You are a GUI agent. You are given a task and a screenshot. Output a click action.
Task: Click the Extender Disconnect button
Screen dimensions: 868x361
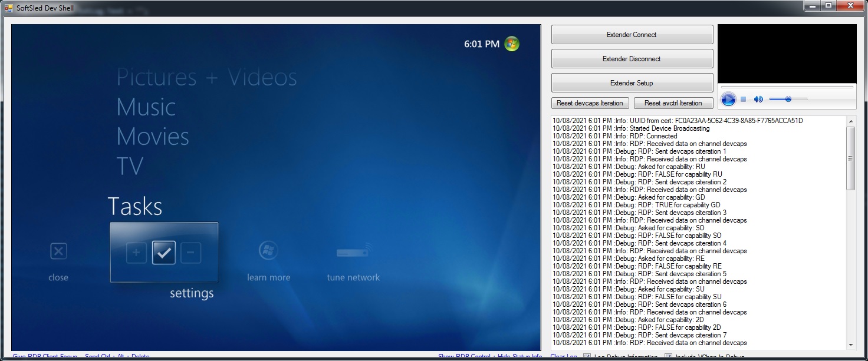(632, 59)
